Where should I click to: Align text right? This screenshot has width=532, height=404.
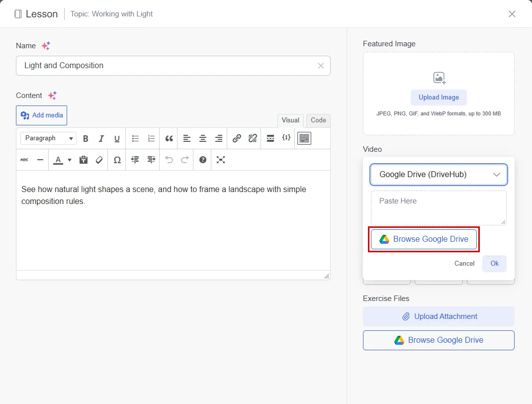point(218,138)
